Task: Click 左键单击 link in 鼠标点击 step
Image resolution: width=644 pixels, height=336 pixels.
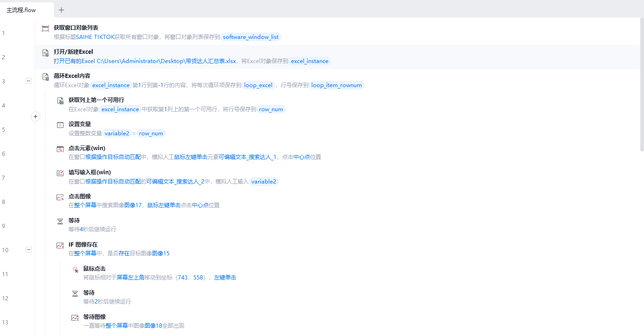Action: (225, 278)
